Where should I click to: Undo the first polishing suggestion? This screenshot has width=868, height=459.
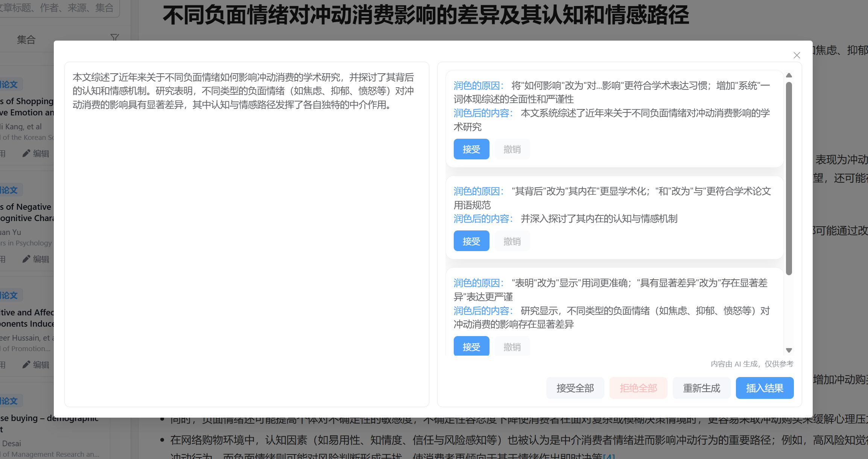click(x=512, y=149)
